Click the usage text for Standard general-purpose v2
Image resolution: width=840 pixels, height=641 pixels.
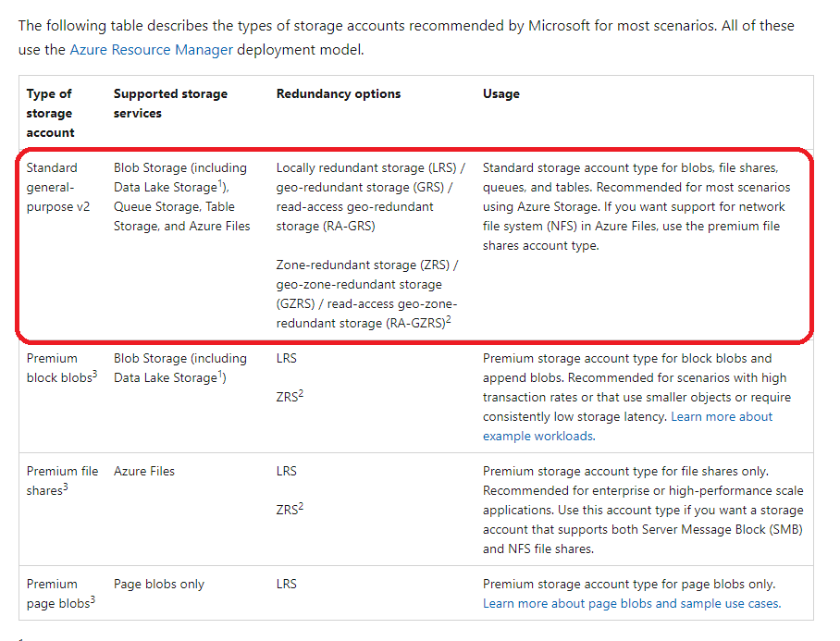[636, 206]
